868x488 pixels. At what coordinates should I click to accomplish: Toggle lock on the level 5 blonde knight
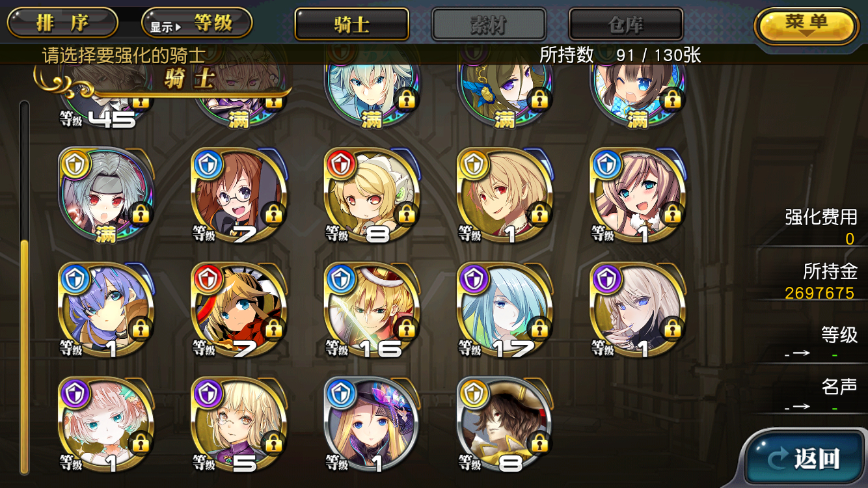(x=273, y=443)
